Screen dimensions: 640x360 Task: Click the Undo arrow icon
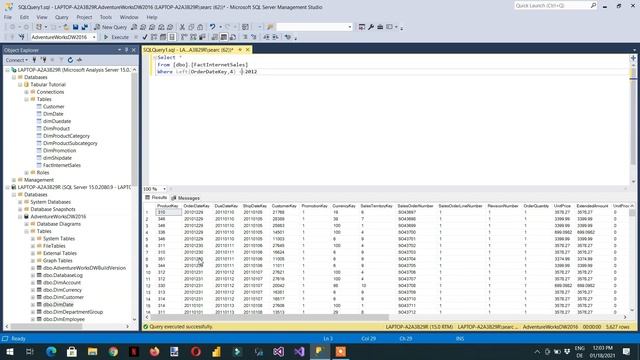click(x=212, y=27)
